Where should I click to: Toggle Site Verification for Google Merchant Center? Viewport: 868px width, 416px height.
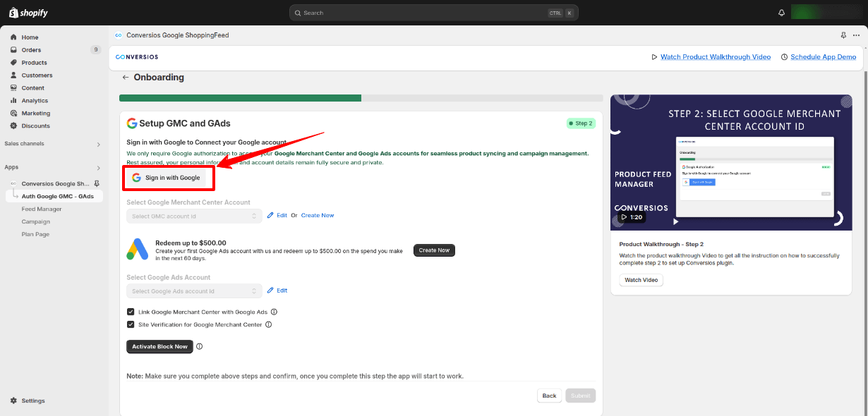tap(131, 324)
